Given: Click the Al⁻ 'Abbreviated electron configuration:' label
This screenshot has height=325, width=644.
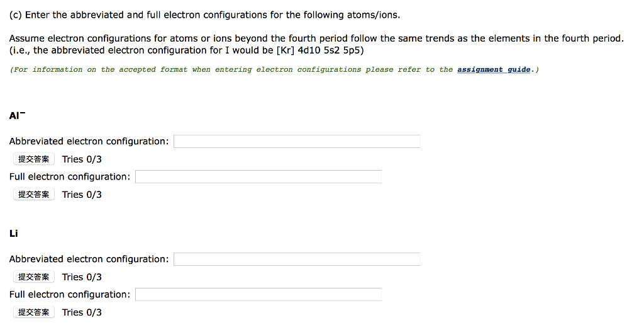Looking at the screenshot, I should (x=89, y=142).
